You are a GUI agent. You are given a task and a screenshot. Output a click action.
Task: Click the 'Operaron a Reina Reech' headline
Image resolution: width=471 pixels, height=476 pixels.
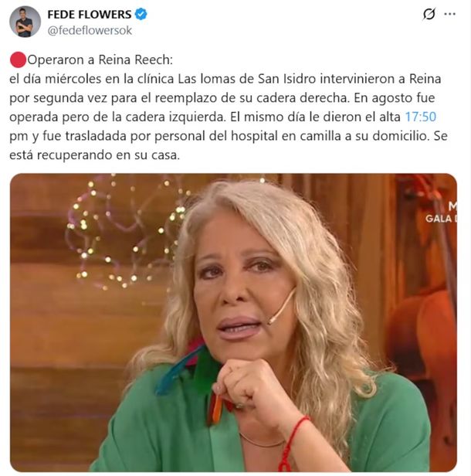coord(100,59)
